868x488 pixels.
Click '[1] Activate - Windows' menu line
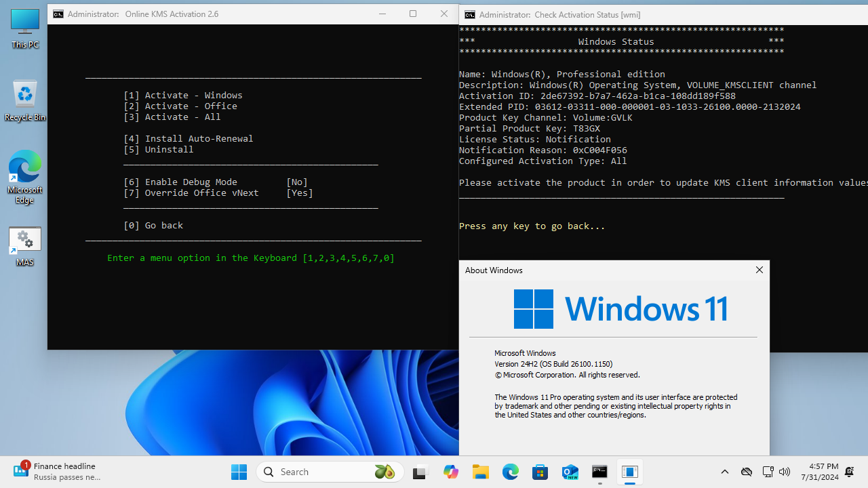pyautogui.click(x=183, y=96)
